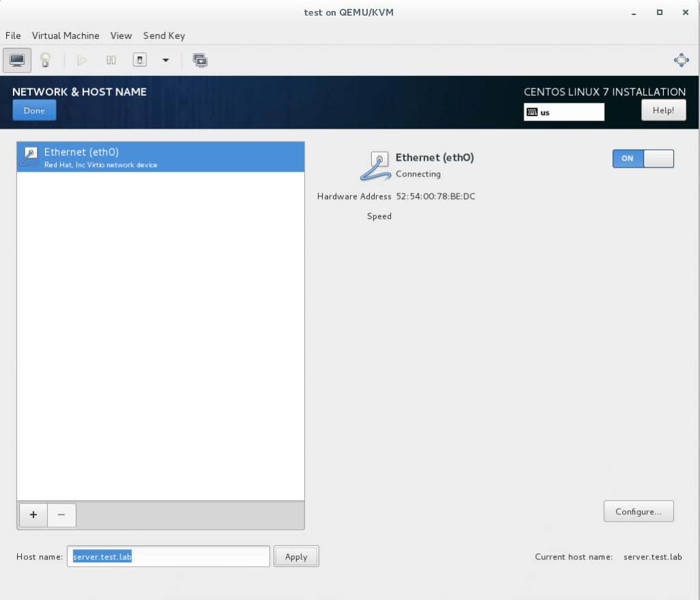Click the Shut Down power icon
This screenshot has width=700, height=600.
coord(139,60)
